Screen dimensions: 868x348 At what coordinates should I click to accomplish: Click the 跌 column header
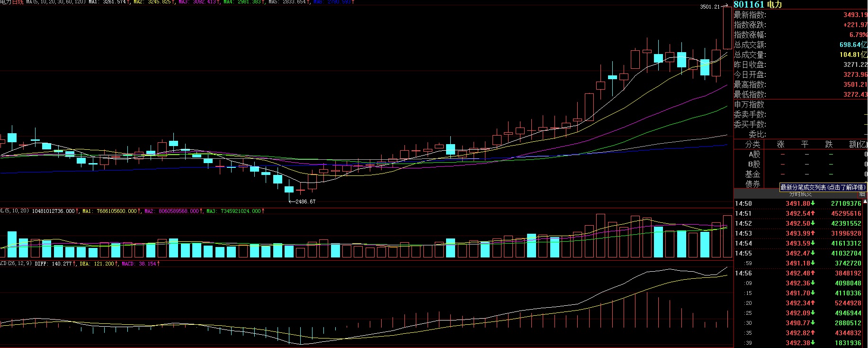pyautogui.click(x=829, y=144)
